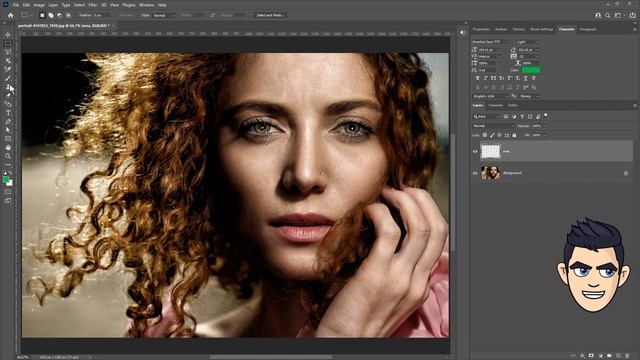Image resolution: width=640 pixels, height=360 pixels.
Task: Swap foreground and background colors
Action: (11, 173)
